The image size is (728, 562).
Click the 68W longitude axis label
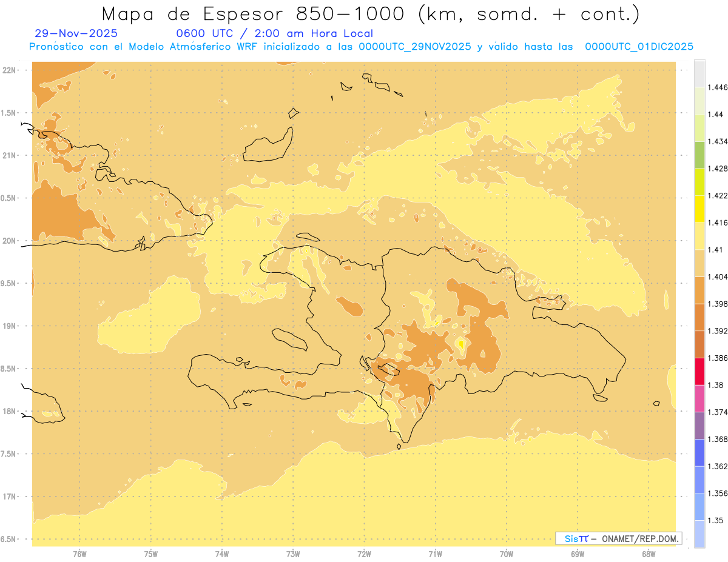coord(649,554)
